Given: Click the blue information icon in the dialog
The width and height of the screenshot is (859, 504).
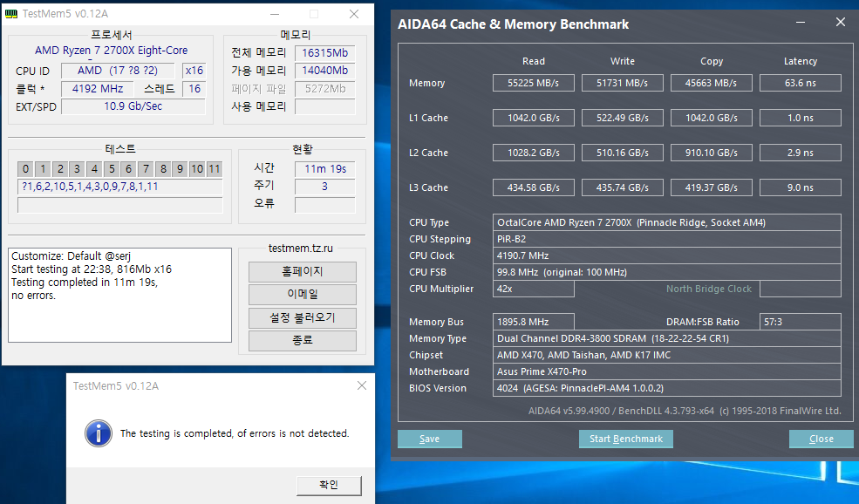Looking at the screenshot, I should click(x=99, y=433).
